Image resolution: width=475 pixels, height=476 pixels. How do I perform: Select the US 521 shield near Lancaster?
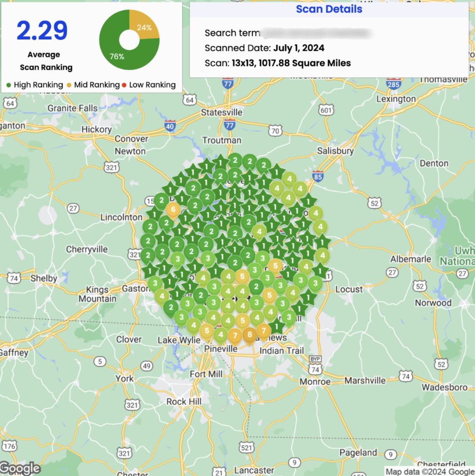pos(246,447)
